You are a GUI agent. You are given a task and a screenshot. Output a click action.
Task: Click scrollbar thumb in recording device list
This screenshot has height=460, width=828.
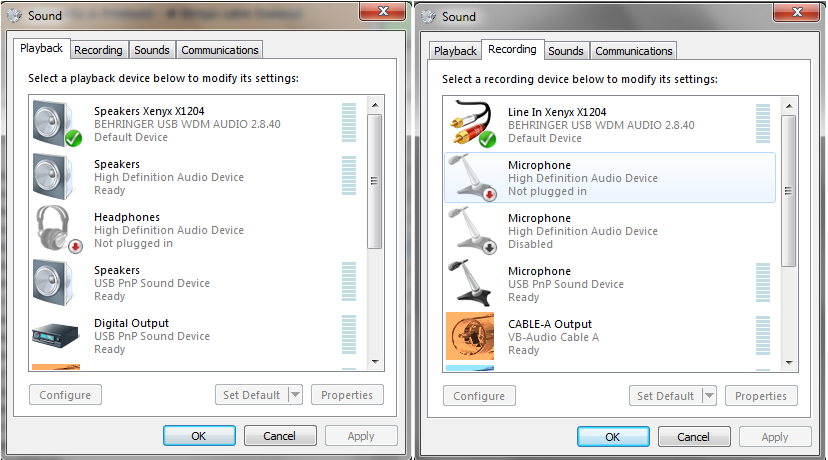[x=789, y=191]
